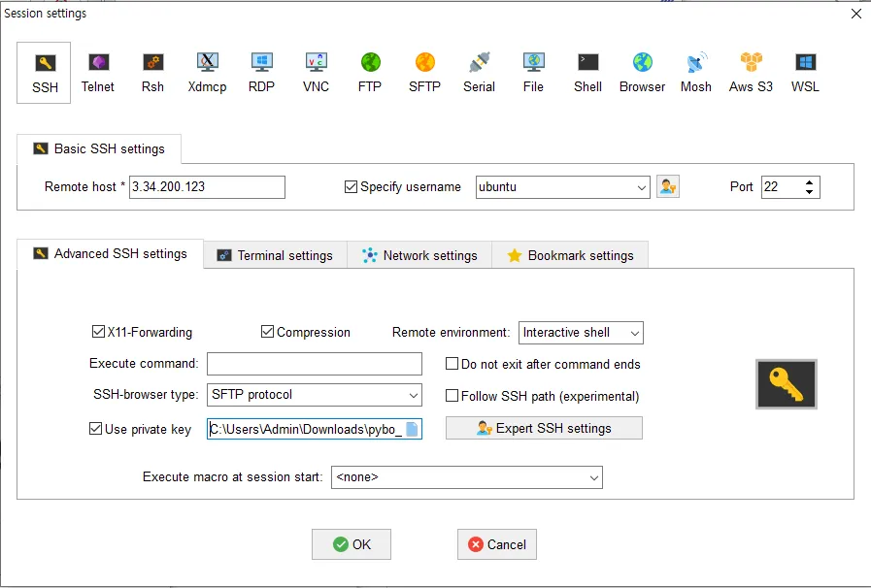Click the private key file browse icon
This screenshot has width=871, height=588.
[x=412, y=429]
